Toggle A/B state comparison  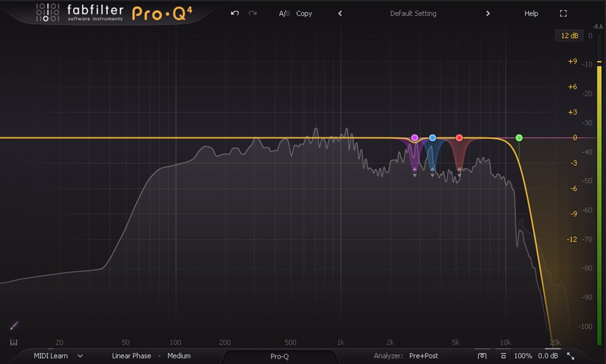pos(284,13)
